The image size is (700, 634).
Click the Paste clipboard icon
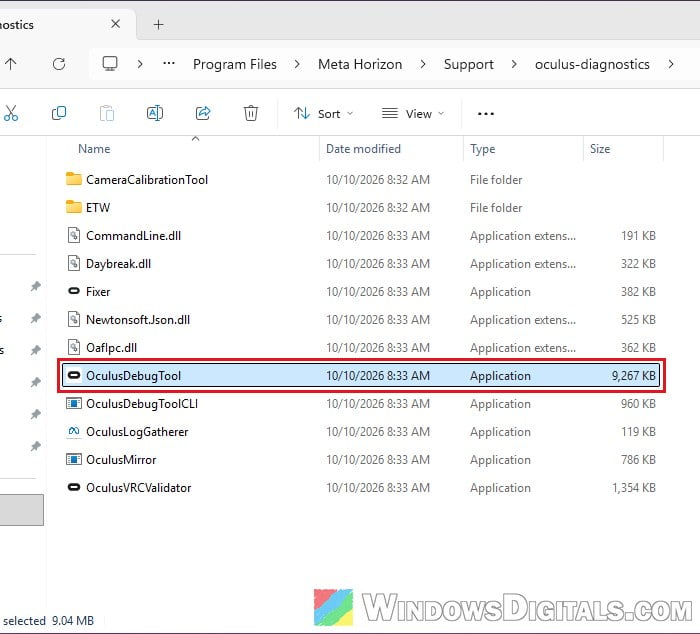[x=107, y=113]
